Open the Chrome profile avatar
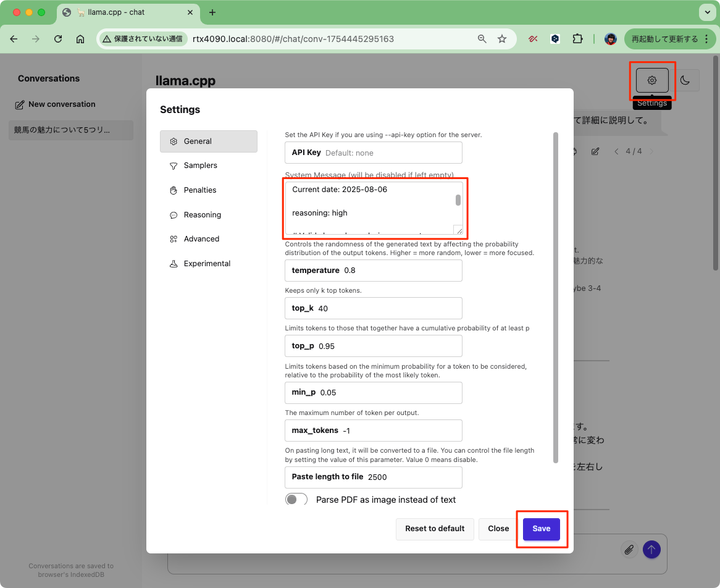This screenshot has width=720, height=588. (x=610, y=39)
